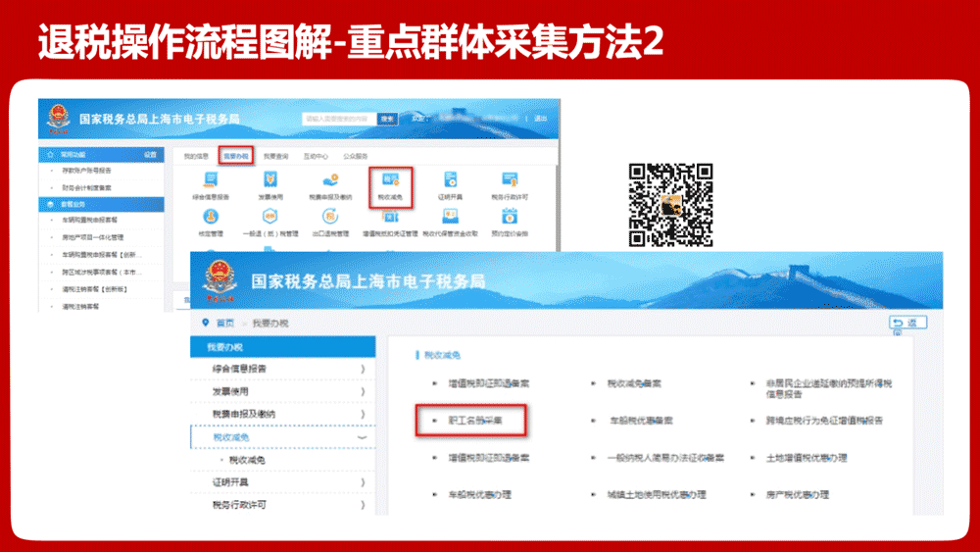Select the 税收减免 sub-item under expanded section
980x552 pixels.
(247, 460)
